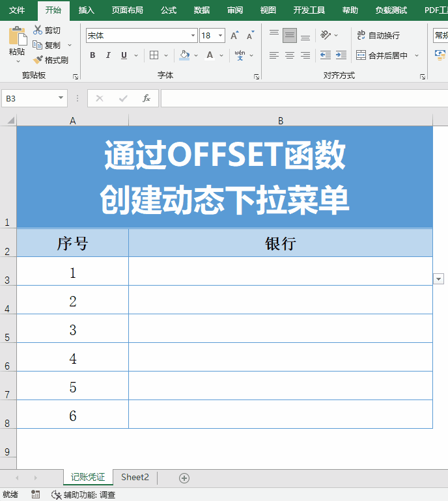Apply font color A icon

point(210,55)
